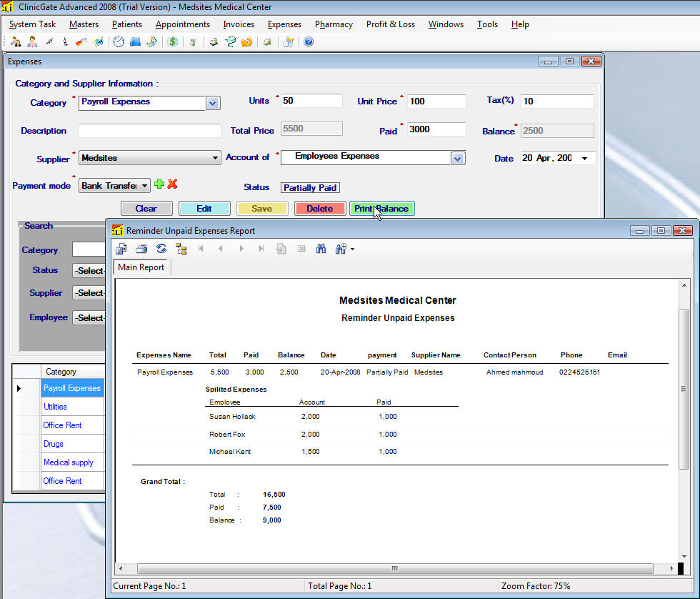700x599 pixels.
Task: Click the Partially Paid status field
Action: 310,188
